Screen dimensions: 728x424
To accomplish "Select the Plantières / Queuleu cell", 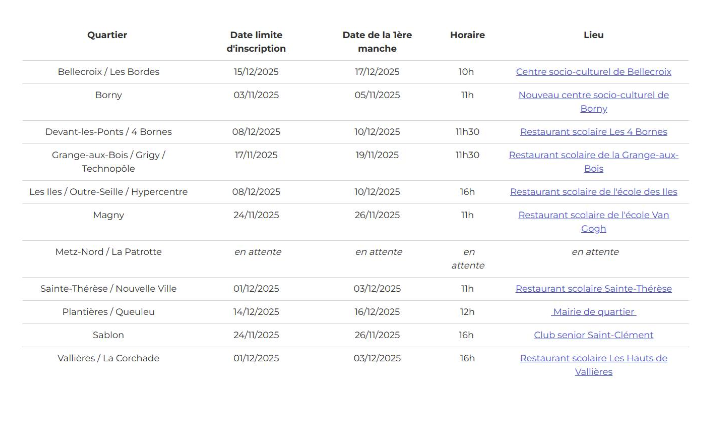I will coord(108,312).
